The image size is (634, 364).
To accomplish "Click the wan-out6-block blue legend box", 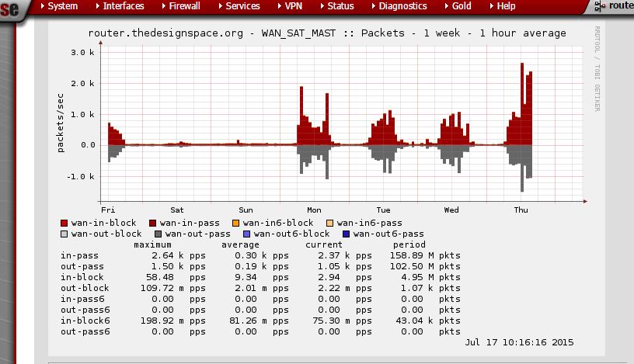I will (x=246, y=233).
